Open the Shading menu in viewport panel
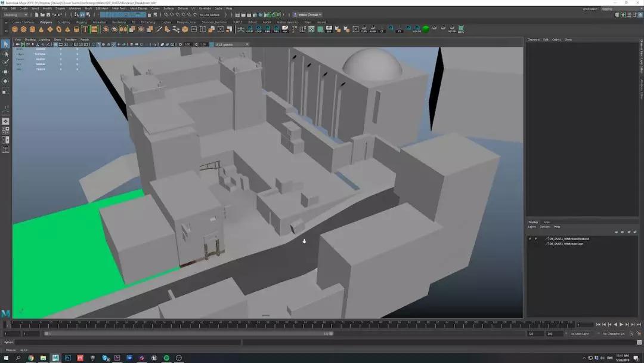 tap(30, 39)
